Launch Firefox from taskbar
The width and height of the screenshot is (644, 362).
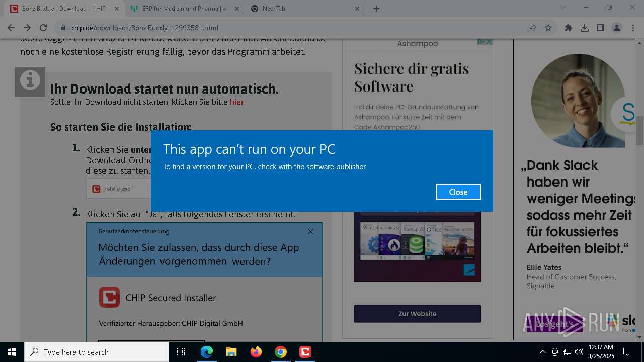pyautogui.click(x=256, y=352)
